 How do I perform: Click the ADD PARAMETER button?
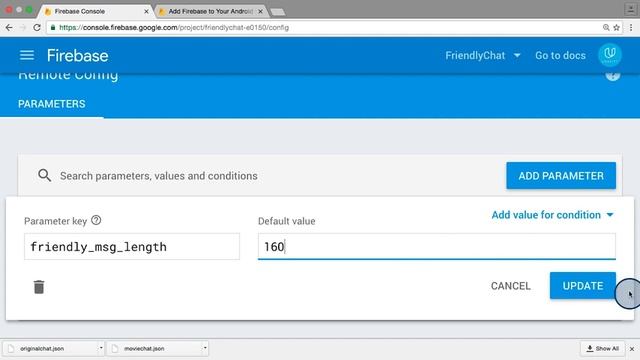(x=561, y=176)
